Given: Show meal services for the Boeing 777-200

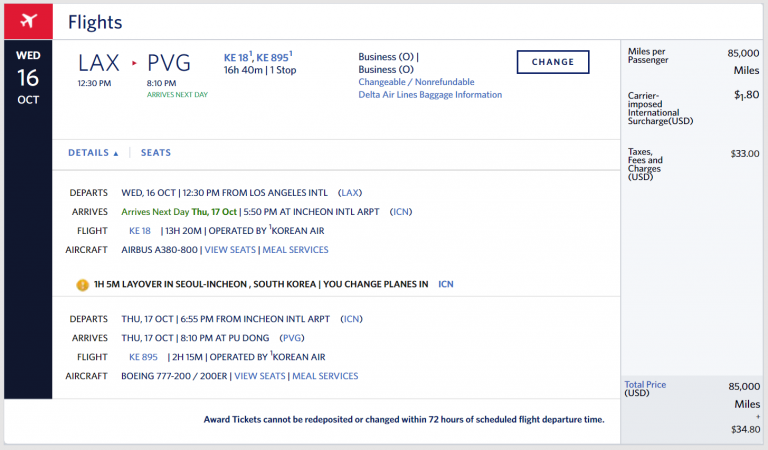Looking at the screenshot, I should [325, 376].
